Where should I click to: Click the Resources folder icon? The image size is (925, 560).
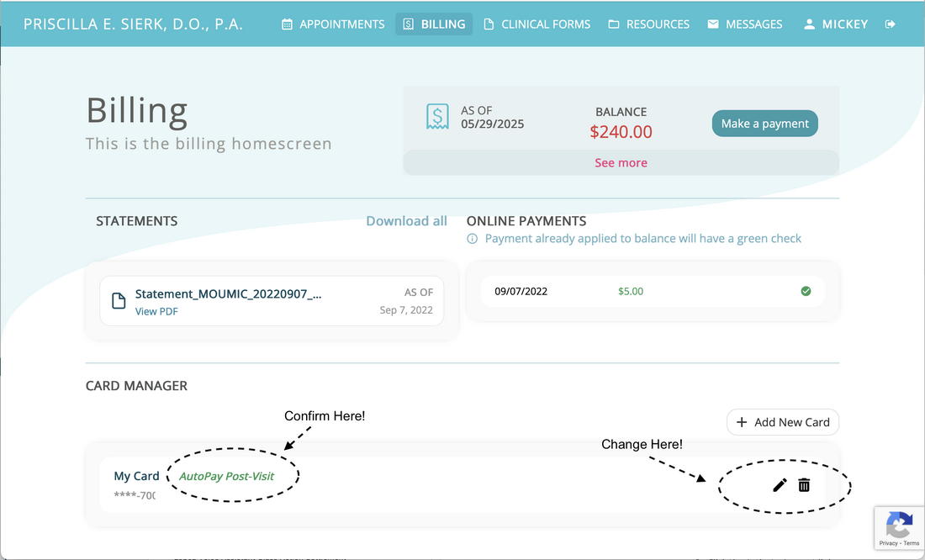[615, 24]
